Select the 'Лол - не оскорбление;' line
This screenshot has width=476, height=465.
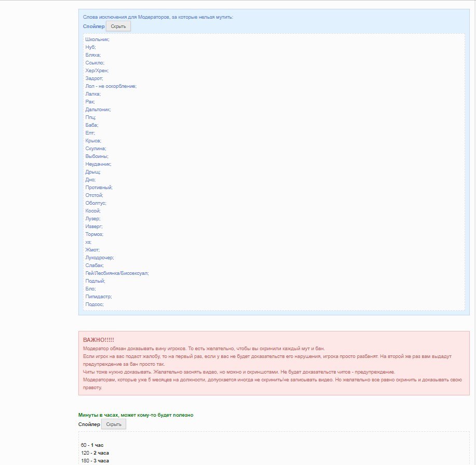click(x=111, y=86)
